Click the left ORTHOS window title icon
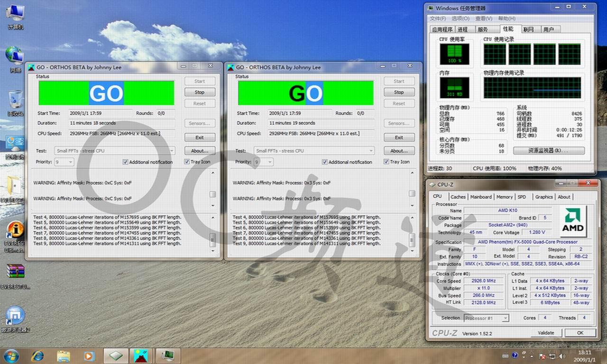The width and height of the screenshot is (607, 364). click(x=31, y=67)
